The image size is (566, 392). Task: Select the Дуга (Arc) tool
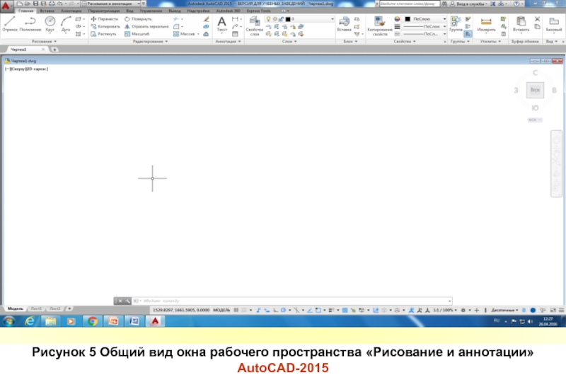coord(67,23)
